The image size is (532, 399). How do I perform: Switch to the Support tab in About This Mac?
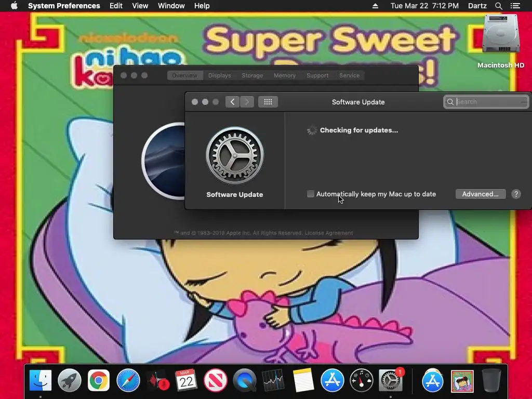coord(317,75)
